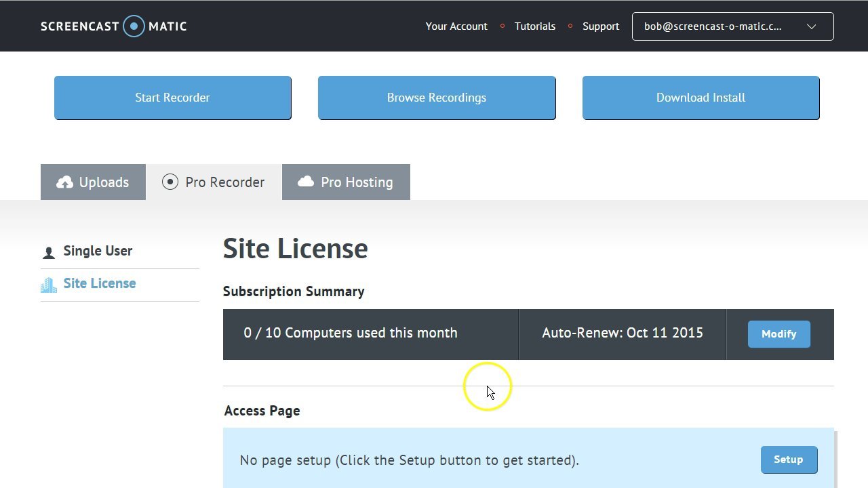
Task: Click '0 / 10 Computers used this month'
Action: [x=351, y=333]
